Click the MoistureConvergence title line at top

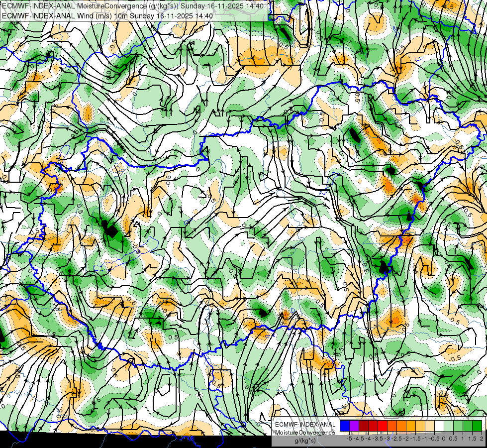(x=133, y=6)
